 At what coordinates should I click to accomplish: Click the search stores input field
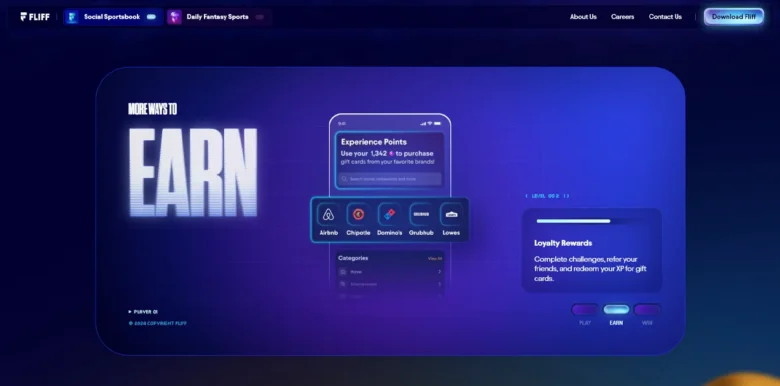click(x=390, y=179)
